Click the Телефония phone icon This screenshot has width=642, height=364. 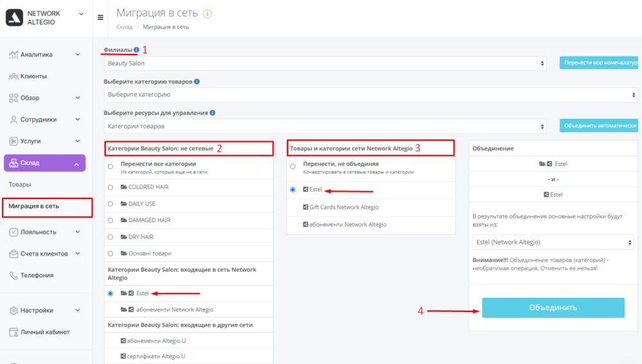tap(13, 275)
